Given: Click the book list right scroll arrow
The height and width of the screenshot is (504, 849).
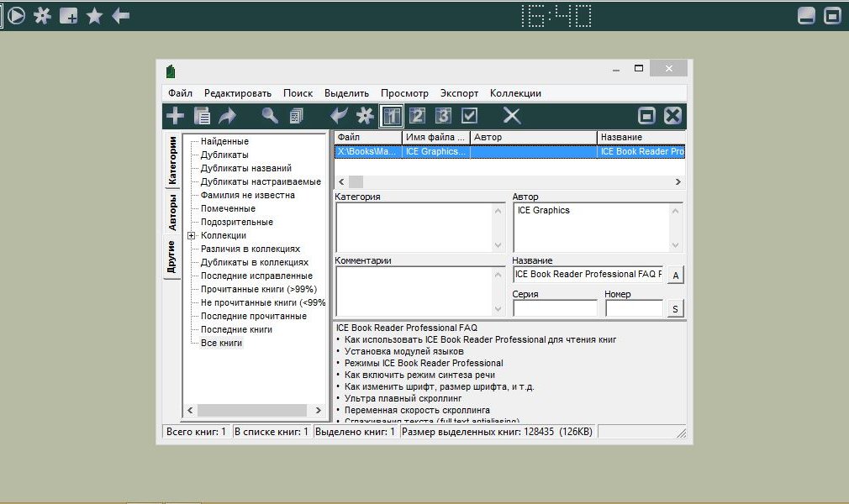Looking at the screenshot, I should (x=678, y=182).
